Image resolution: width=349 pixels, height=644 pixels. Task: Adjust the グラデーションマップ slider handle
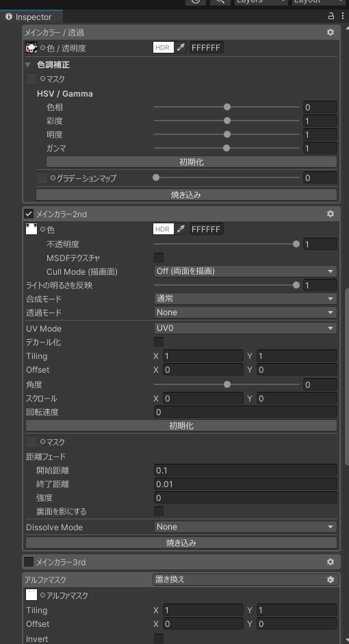coord(156,177)
